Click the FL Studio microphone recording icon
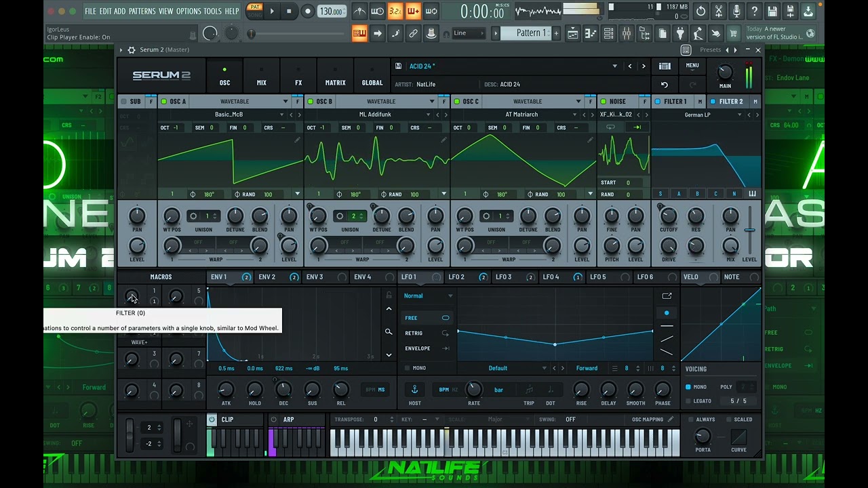Image resolution: width=868 pixels, height=488 pixels. click(x=737, y=12)
